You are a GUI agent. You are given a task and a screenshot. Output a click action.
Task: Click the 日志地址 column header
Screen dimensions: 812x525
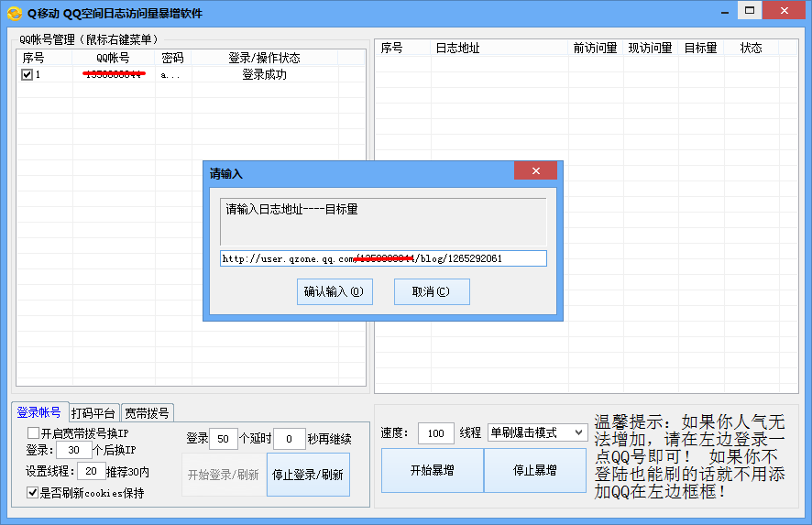(499, 48)
